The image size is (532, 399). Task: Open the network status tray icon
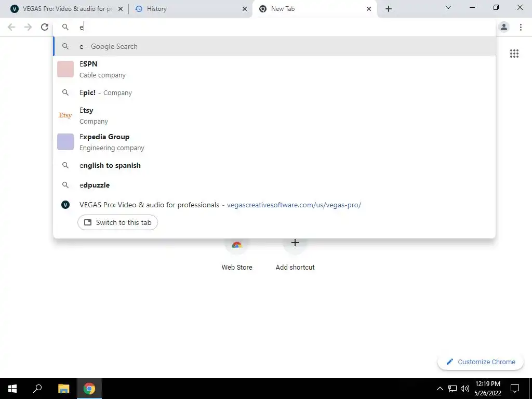coord(453,389)
